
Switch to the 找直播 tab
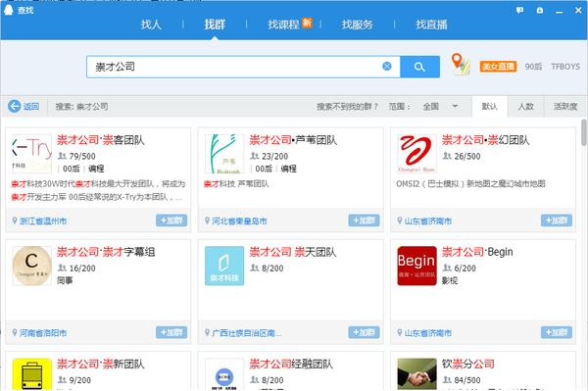pyautogui.click(x=431, y=24)
